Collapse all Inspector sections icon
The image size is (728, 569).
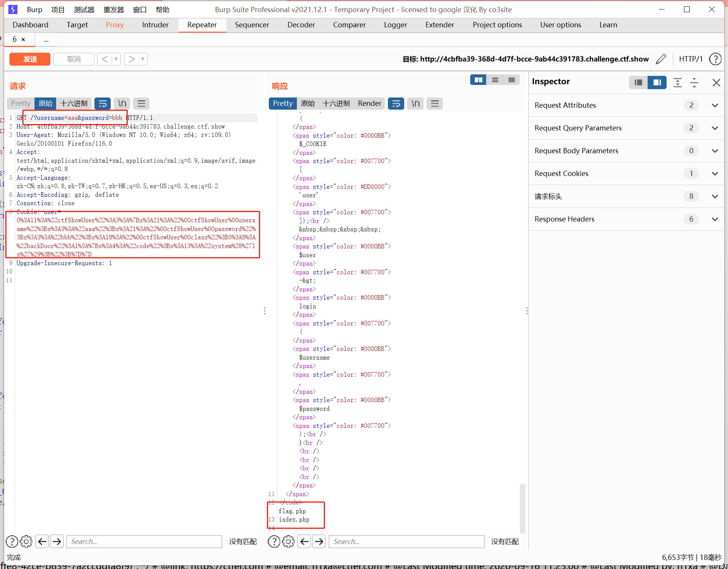pos(694,82)
